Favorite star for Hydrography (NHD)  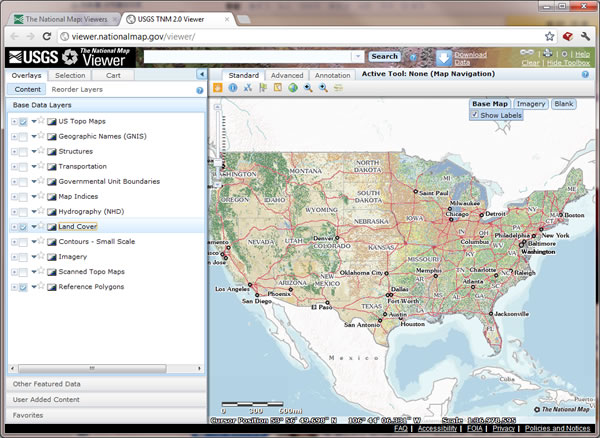(x=41, y=211)
